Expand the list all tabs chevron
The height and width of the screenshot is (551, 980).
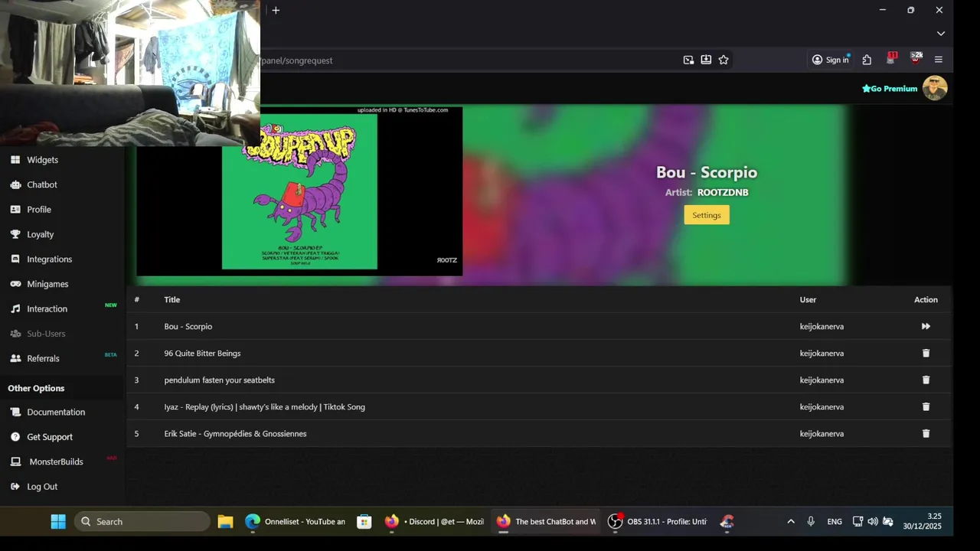point(941,34)
